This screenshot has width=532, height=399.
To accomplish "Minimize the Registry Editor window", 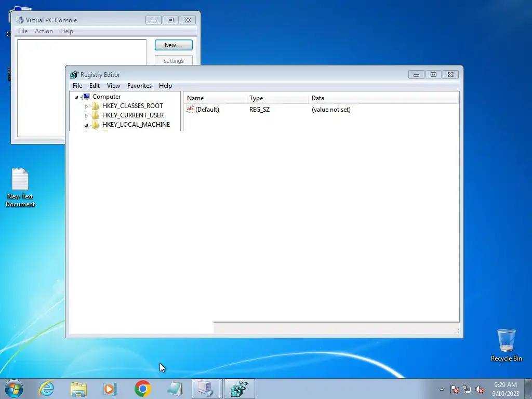I will (x=416, y=75).
